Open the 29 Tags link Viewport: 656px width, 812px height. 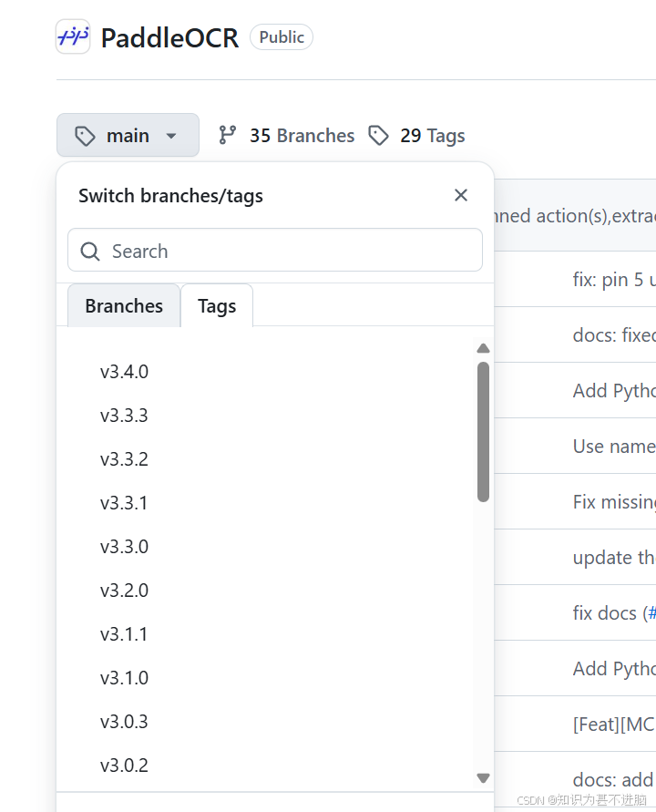point(433,136)
